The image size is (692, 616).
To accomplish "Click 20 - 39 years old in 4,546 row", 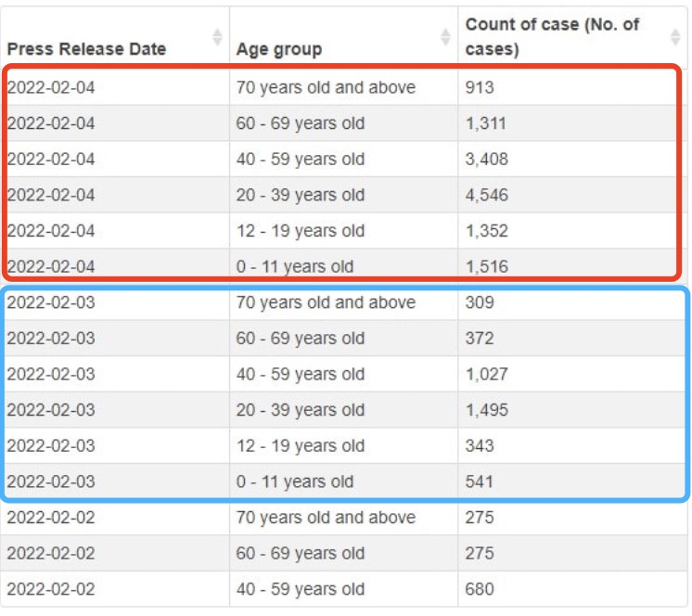I will (301, 195).
